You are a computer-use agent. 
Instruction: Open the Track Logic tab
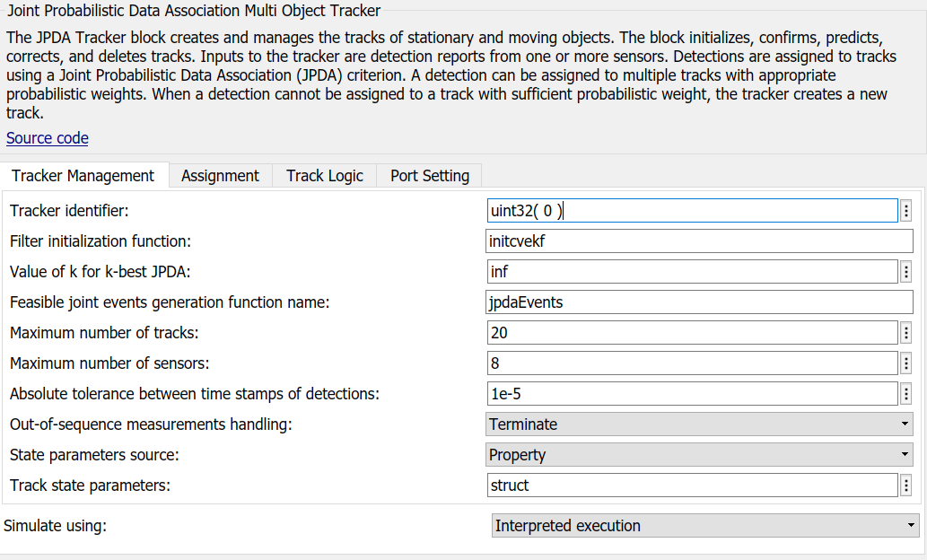(x=325, y=176)
